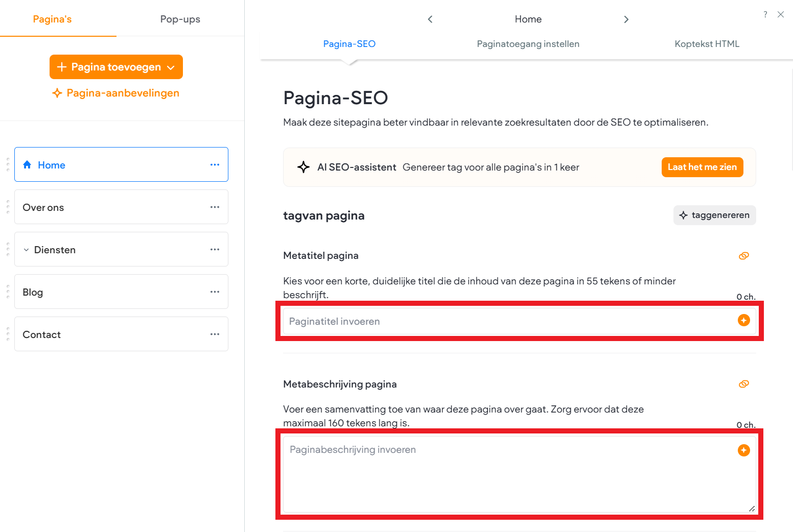
Task: Click the Laat het me zien button
Action: pyautogui.click(x=702, y=167)
